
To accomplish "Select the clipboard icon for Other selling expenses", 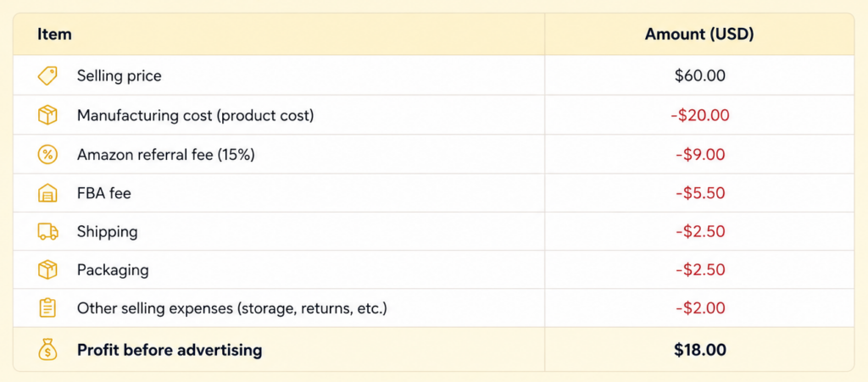I will pos(47,308).
